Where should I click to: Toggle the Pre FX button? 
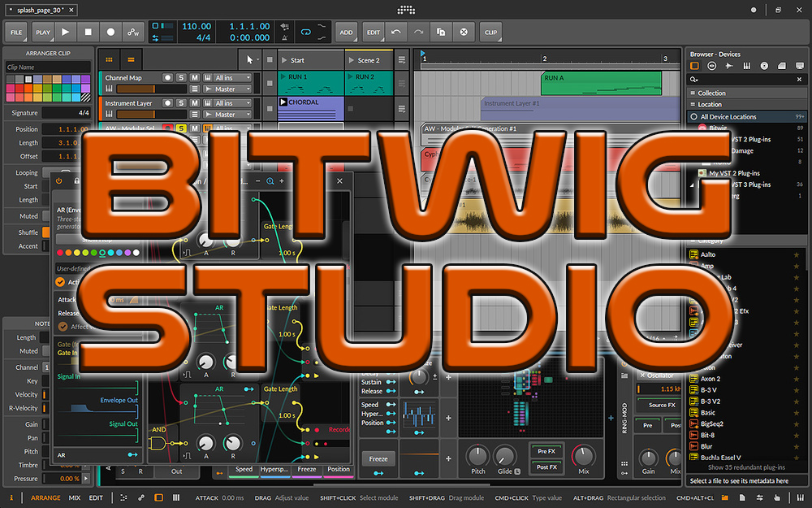pos(546,451)
